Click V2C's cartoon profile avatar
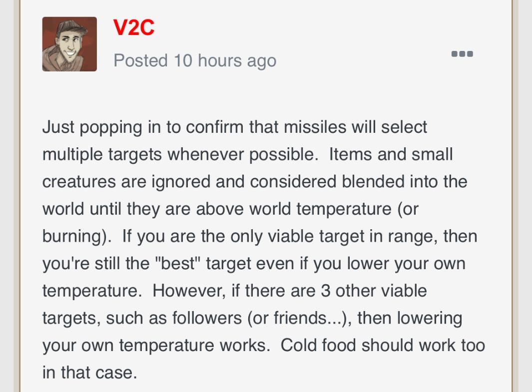532x392 pixels. pos(69,44)
